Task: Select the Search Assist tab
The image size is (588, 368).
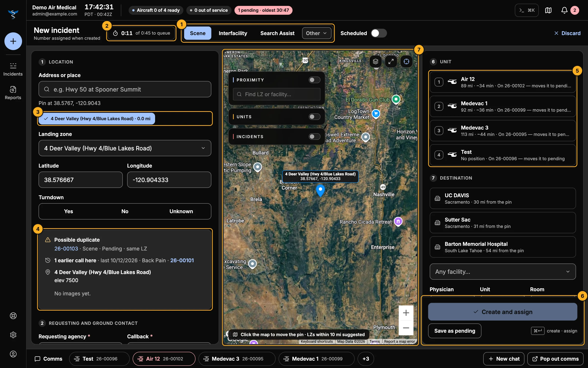Action: click(x=277, y=33)
